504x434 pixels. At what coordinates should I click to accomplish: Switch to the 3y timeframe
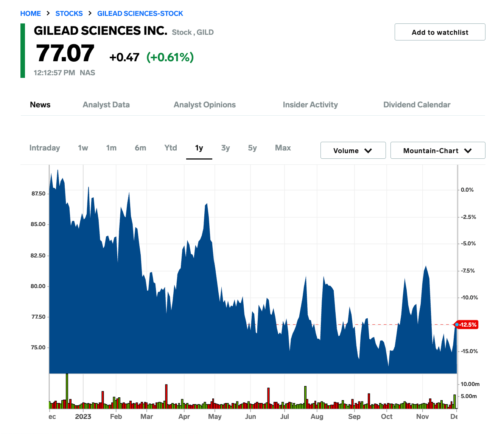(226, 148)
